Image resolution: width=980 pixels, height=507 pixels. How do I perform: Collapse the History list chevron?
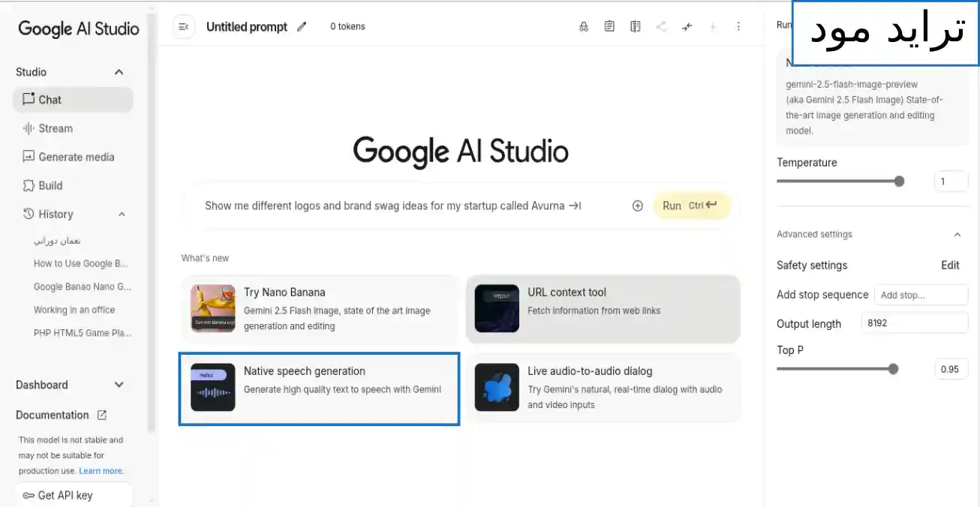point(122,214)
